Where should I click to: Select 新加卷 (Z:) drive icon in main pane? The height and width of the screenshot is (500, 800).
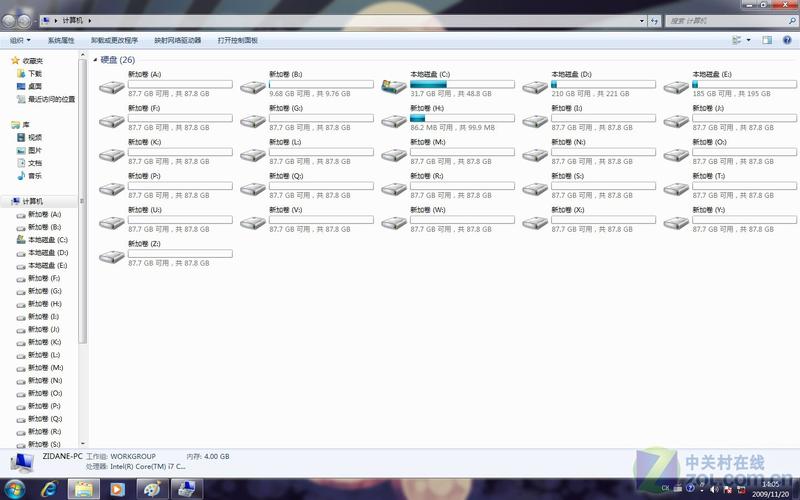click(112, 257)
